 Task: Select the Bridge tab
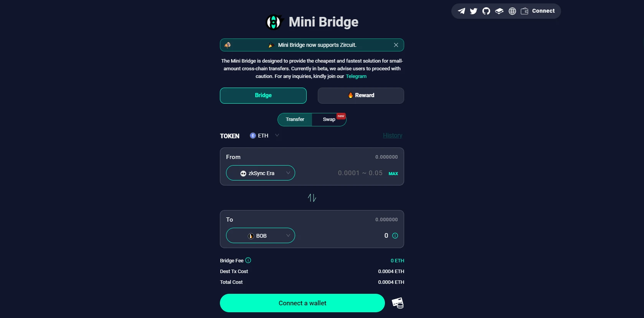pyautogui.click(x=263, y=96)
